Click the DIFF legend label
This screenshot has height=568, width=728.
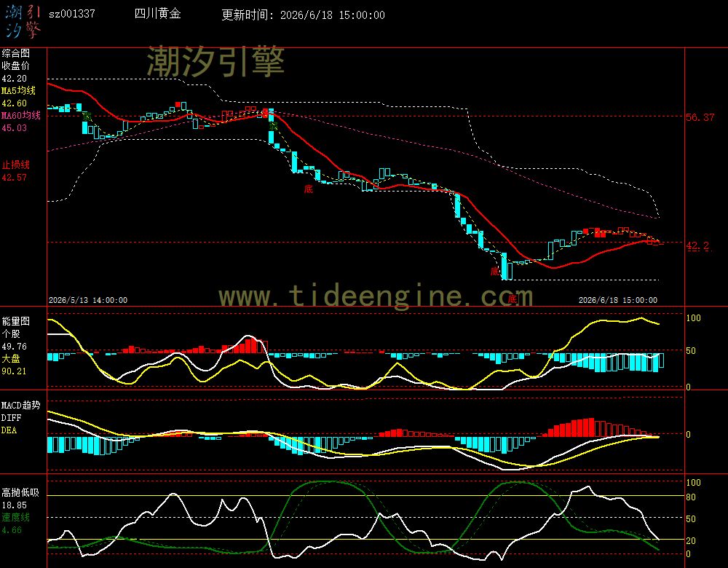pos(11,418)
